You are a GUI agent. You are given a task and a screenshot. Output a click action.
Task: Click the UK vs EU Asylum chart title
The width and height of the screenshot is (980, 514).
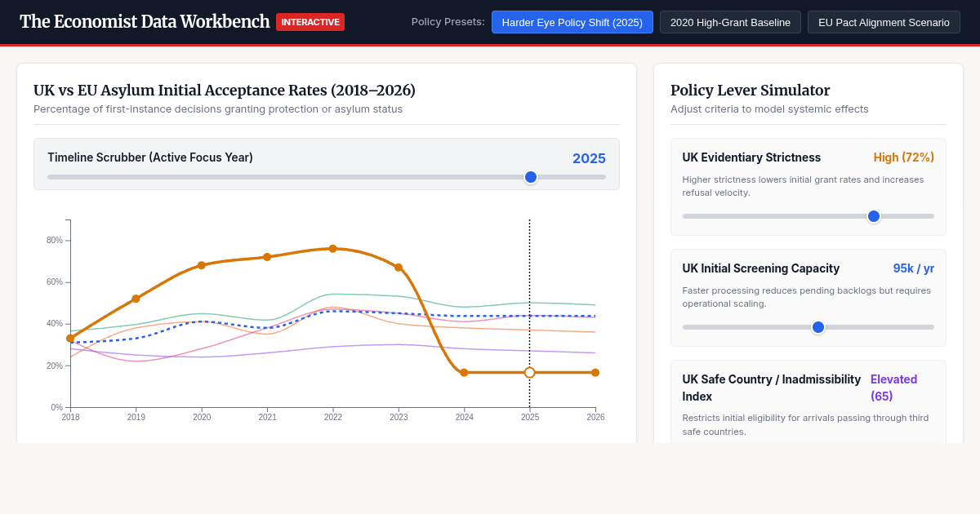tap(225, 91)
